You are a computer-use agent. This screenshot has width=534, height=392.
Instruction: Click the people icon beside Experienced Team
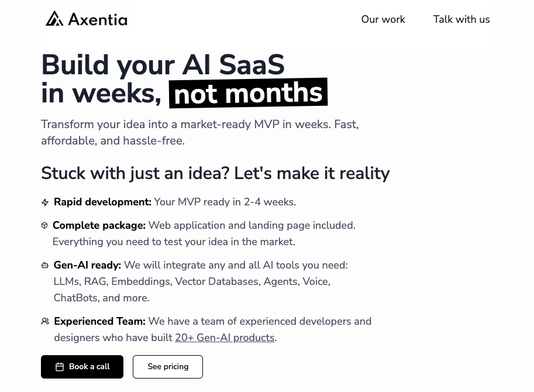pyautogui.click(x=45, y=321)
